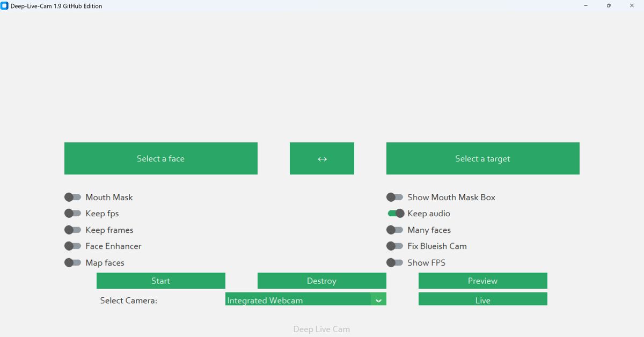Turn on Map faces toggle
This screenshot has height=337, width=644.
click(x=72, y=262)
